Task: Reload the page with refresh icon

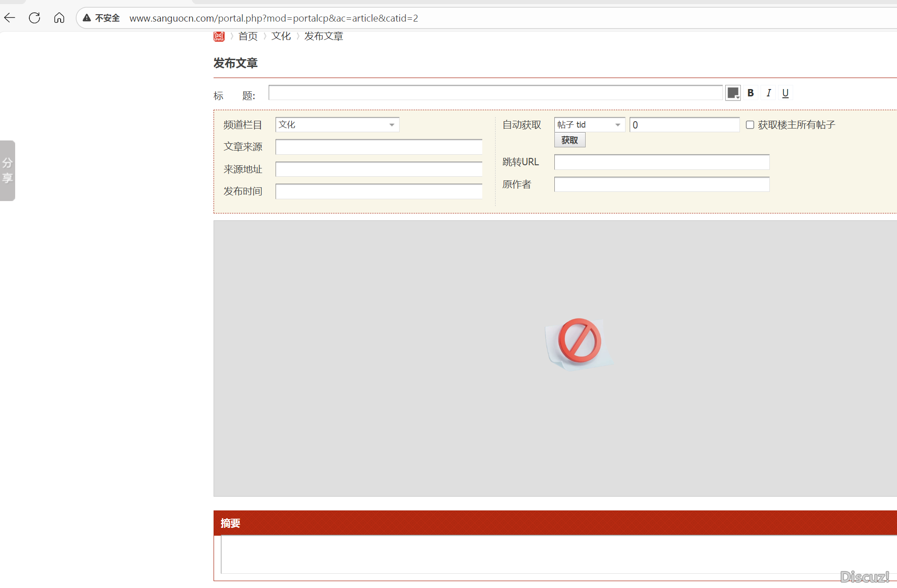Action: [34, 18]
